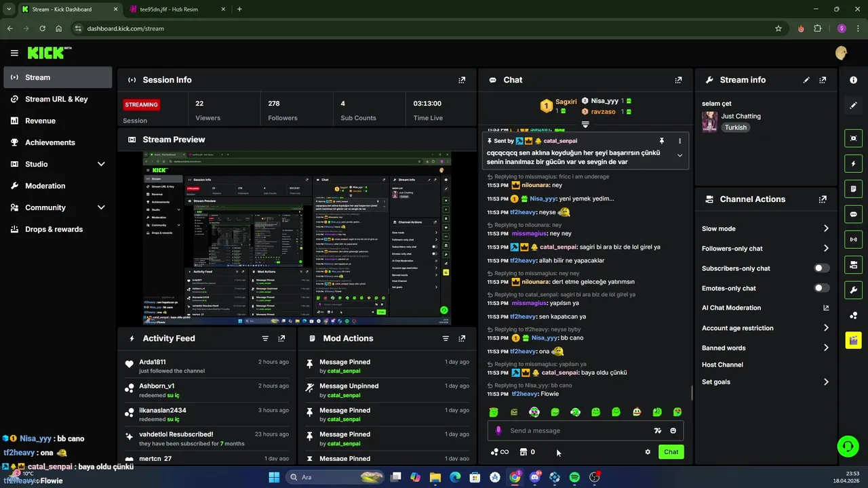
Task: Pop out the Mod Actions panel
Action: click(x=462, y=338)
